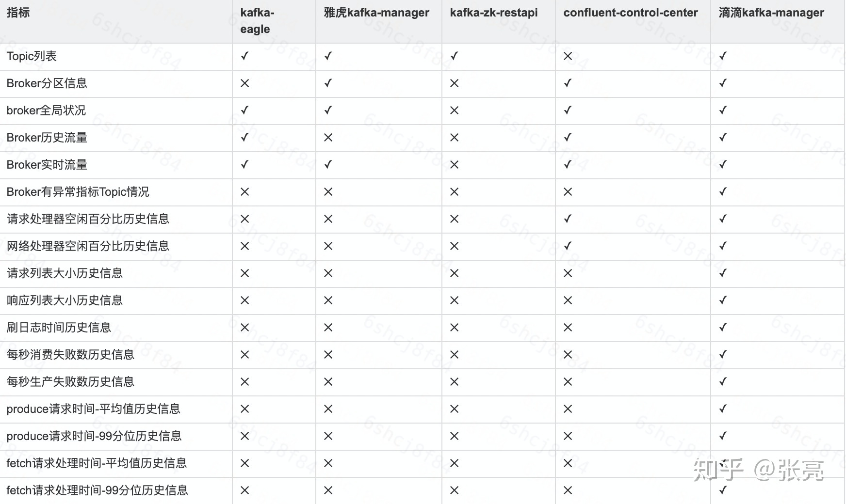
Task: Click the confluent-control-center column header
Action: tap(631, 13)
